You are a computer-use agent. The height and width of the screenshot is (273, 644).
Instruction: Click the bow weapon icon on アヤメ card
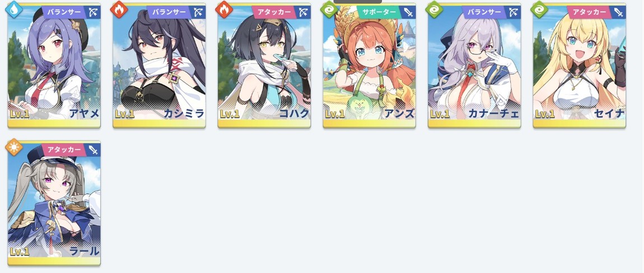click(93, 12)
